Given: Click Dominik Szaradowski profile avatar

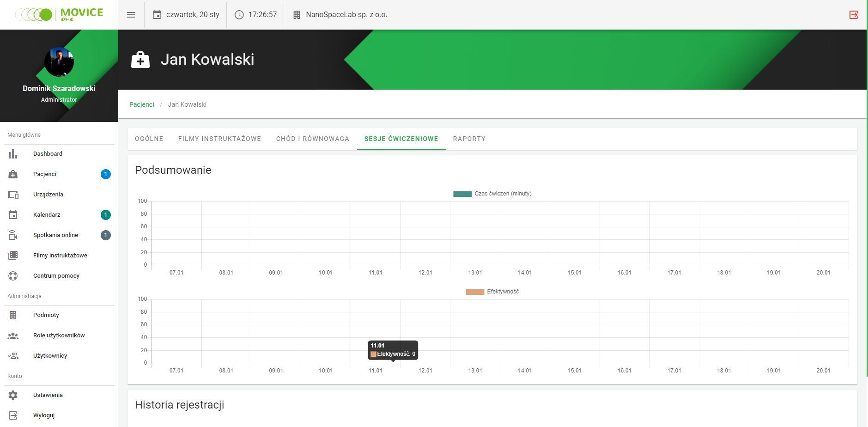Looking at the screenshot, I should coord(59,62).
